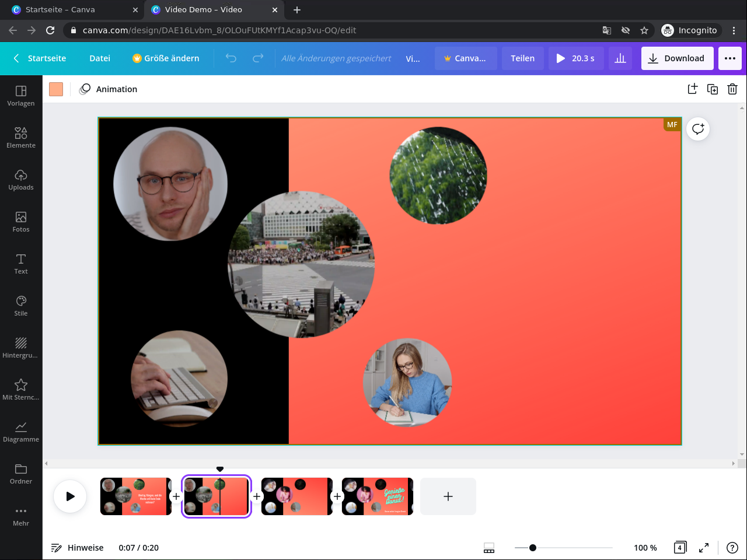
Task: Open the Hintergrund panel
Action: 21,348
